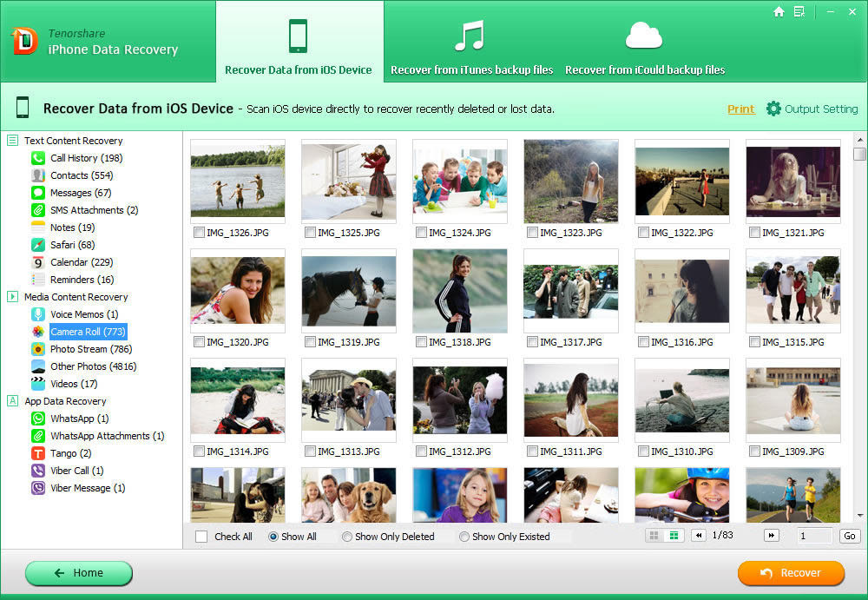Click the orange Recover button

[x=791, y=573]
